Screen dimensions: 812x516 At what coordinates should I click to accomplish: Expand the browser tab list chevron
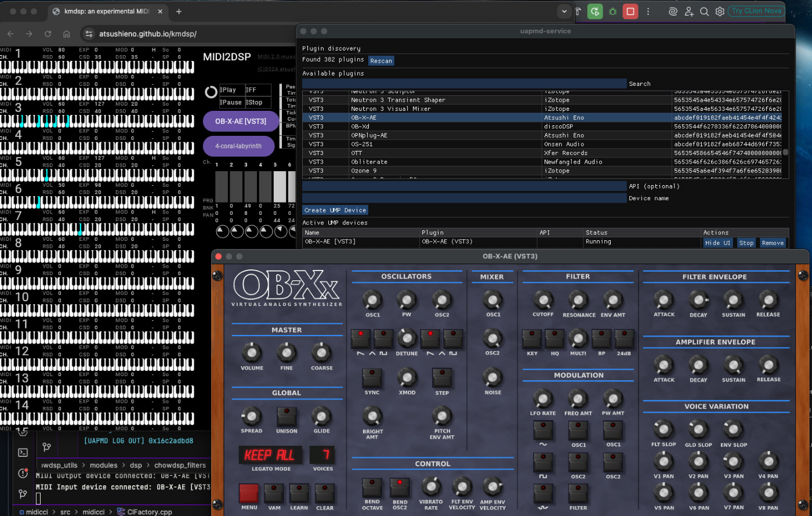[564, 11]
